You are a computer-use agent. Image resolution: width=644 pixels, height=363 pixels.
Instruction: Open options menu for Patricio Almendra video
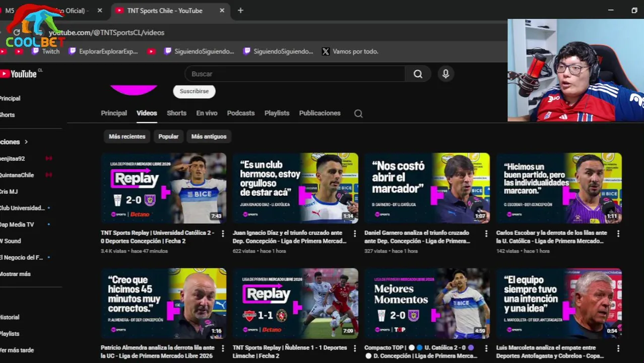[223, 348]
